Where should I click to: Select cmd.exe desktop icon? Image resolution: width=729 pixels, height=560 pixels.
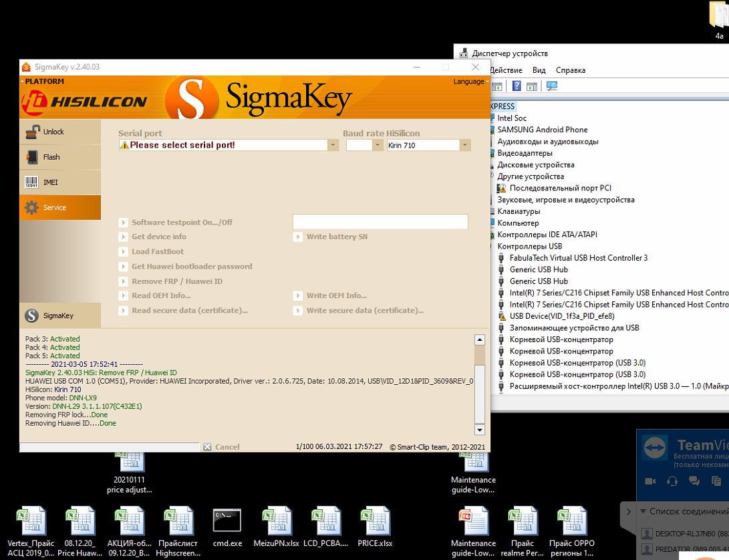point(227,527)
